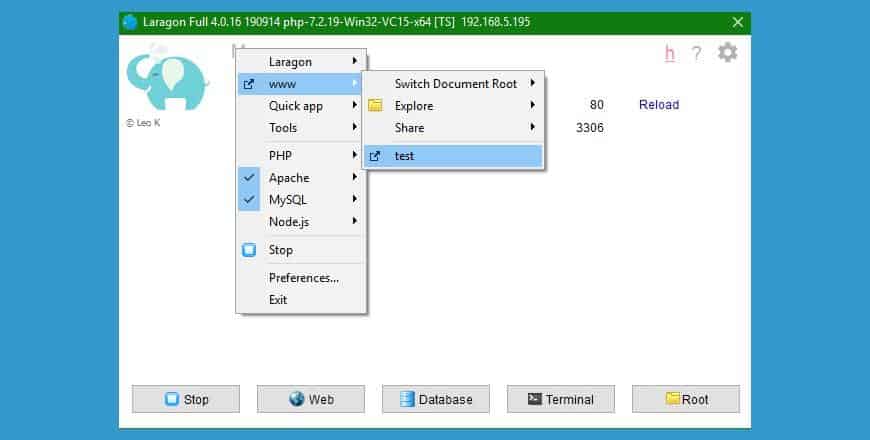
Task: Click the blue Laragon title bar icon
Action: point(130,22)
